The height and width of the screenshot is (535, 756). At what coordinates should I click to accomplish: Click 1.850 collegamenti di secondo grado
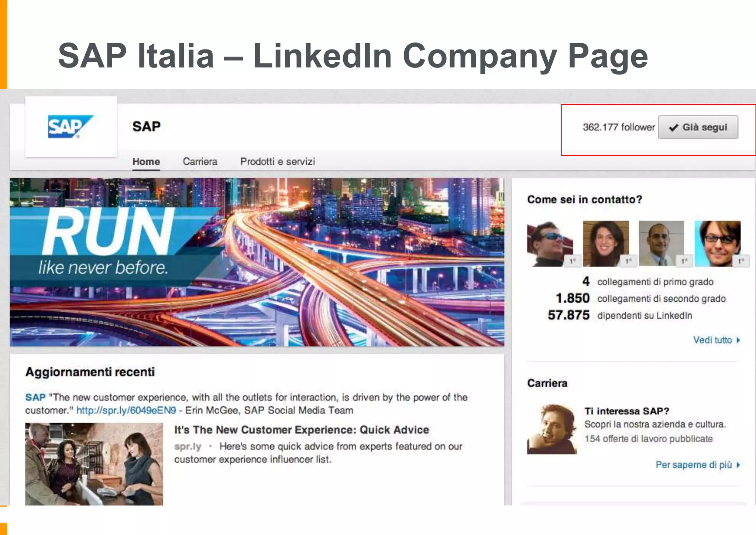tap(641, 298)
